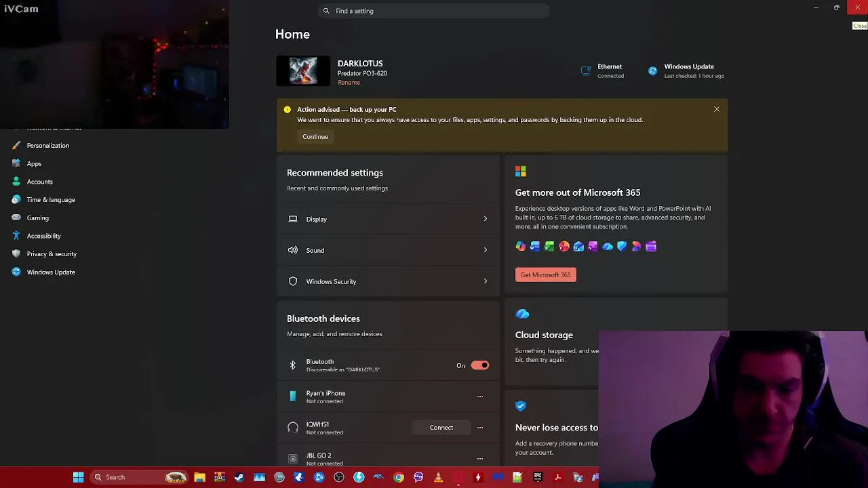Open Personalization settings in the sidebar
The image size is (868, 488).
pos(47,146)
